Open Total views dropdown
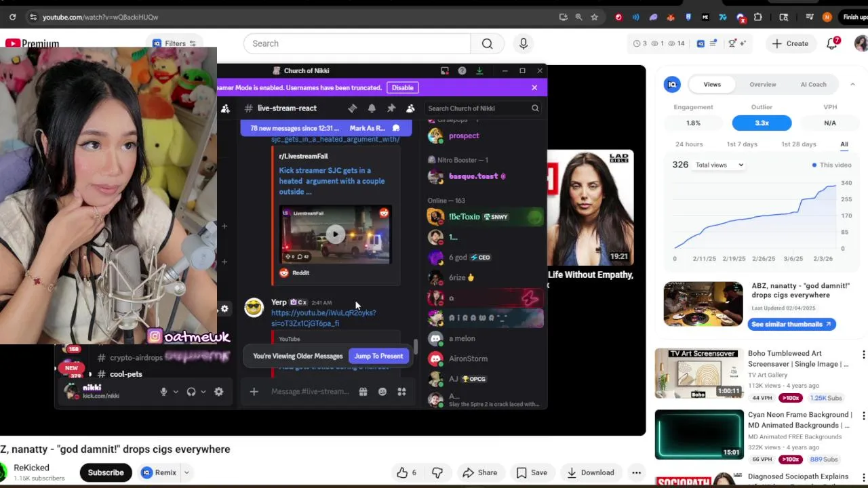868x488 pixels. tap(719, 165)
